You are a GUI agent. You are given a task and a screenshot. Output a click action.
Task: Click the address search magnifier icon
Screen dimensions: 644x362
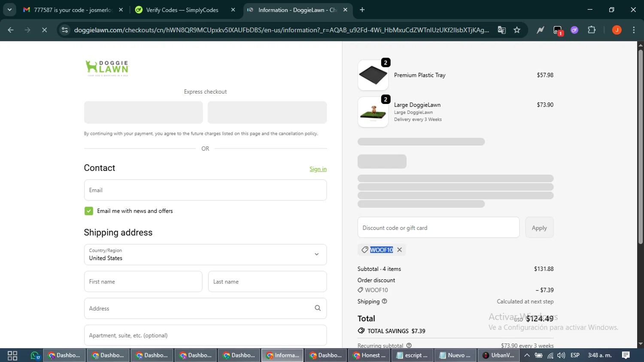318,308
